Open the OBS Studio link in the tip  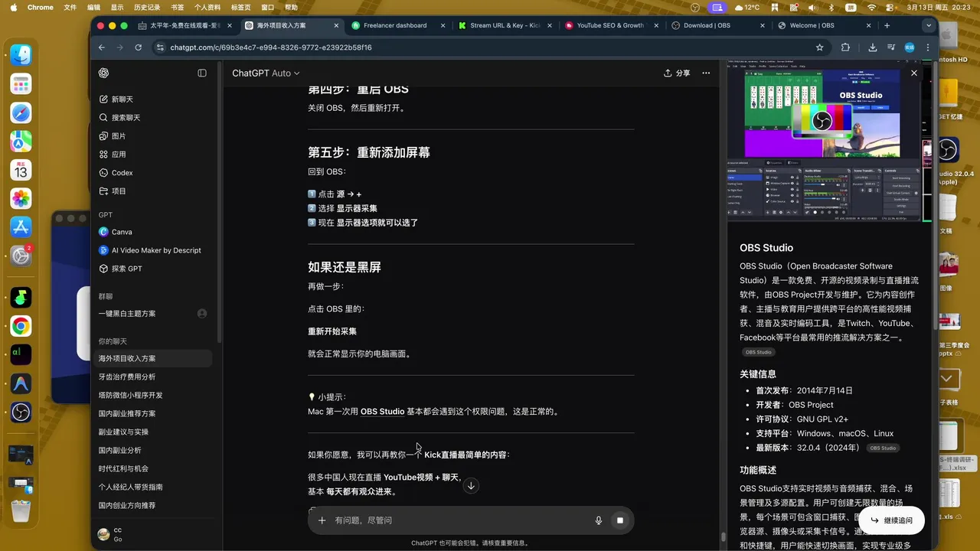[x=382, y=412]
